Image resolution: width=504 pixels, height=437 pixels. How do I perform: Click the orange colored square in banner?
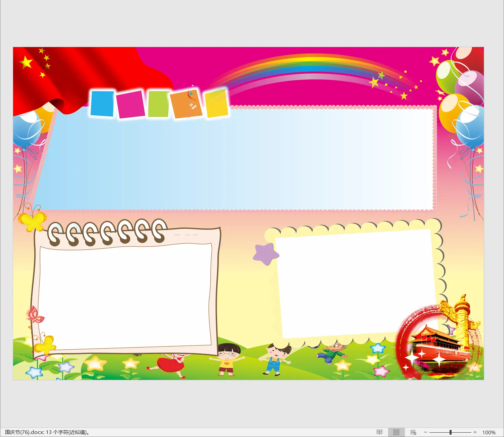186,104
